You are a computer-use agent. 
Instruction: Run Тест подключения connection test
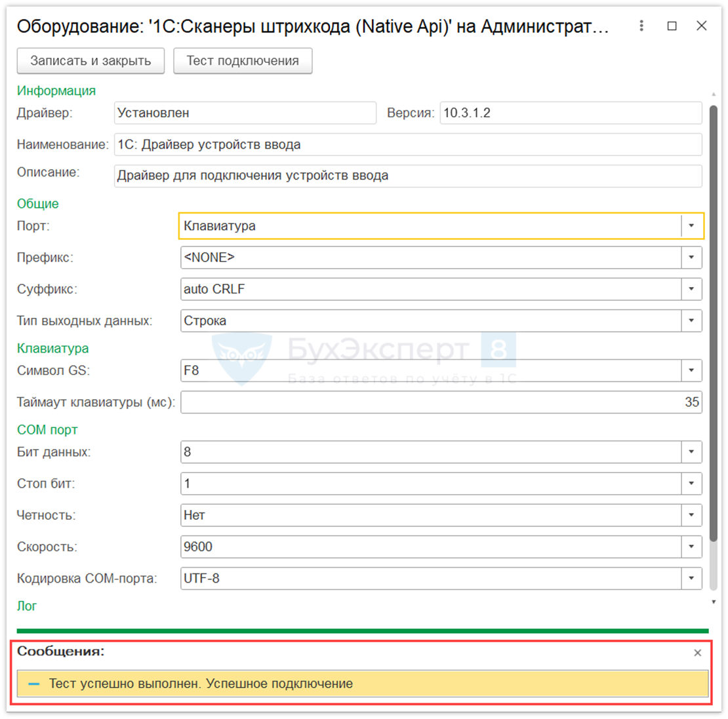(x=243, y=61)
